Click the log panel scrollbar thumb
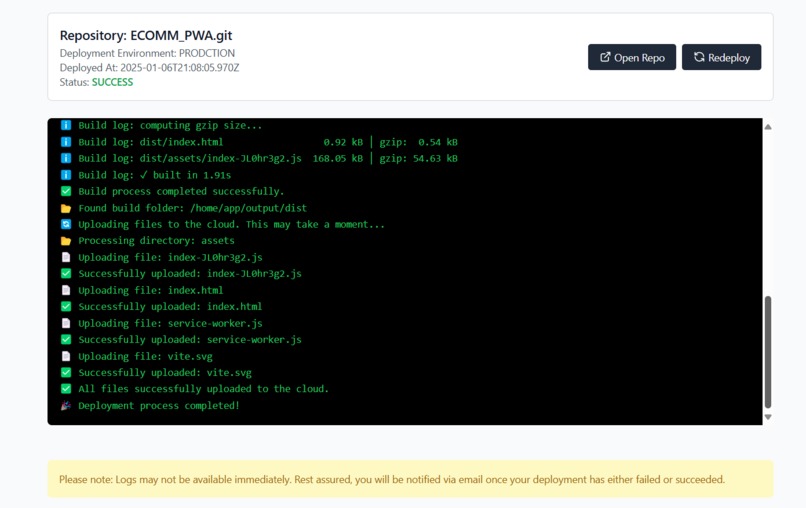806x508 pixels. [767, 352]
